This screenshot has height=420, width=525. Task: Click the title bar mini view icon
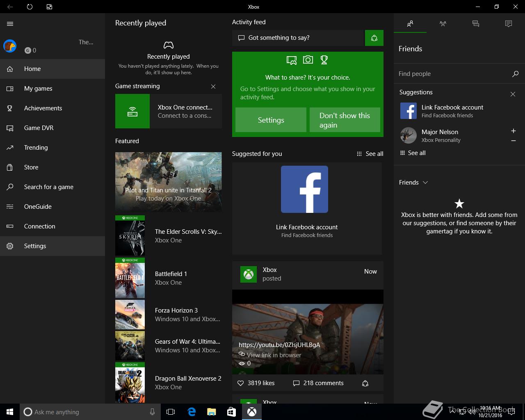click(49, 7)
